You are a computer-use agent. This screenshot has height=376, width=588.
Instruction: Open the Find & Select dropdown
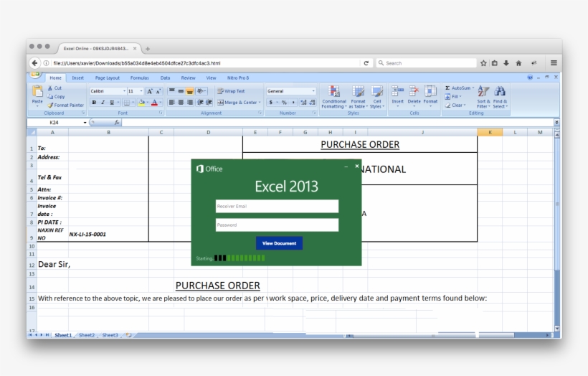click(500, 97)
